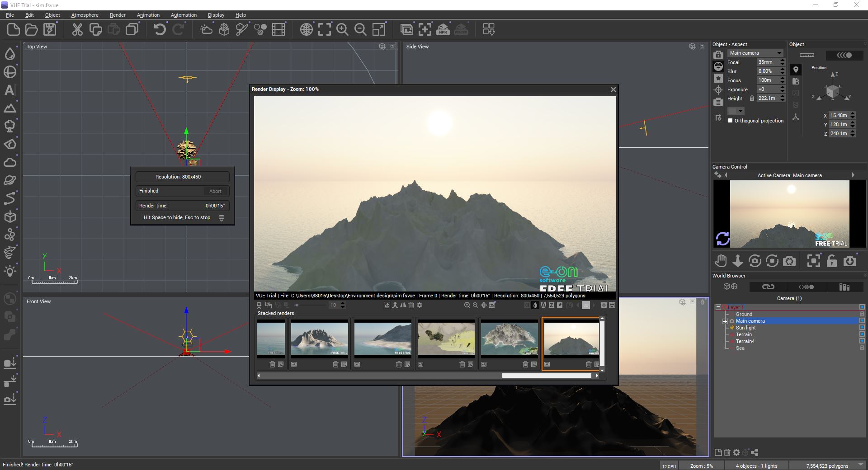Viewport: 868px width, 470px height.
Task: Add a text object with A tool
Action: pos(10,90)
